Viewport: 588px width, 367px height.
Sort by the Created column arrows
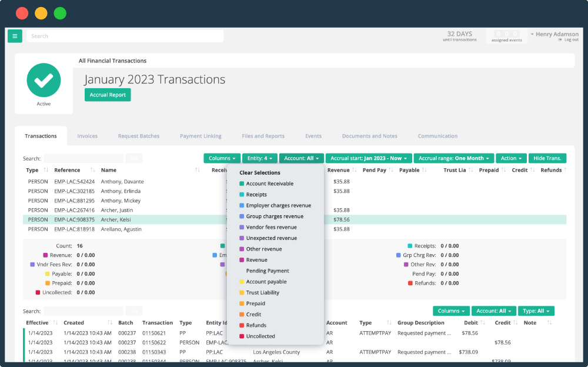109,323
